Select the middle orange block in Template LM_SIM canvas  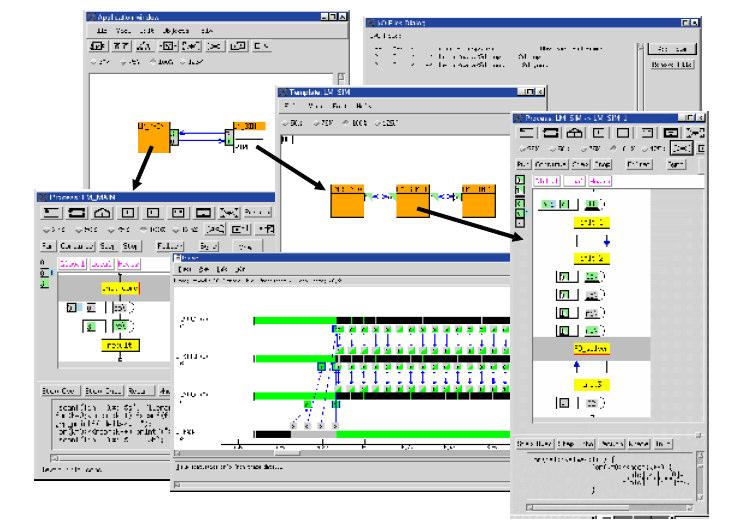[x=413, y=201]
